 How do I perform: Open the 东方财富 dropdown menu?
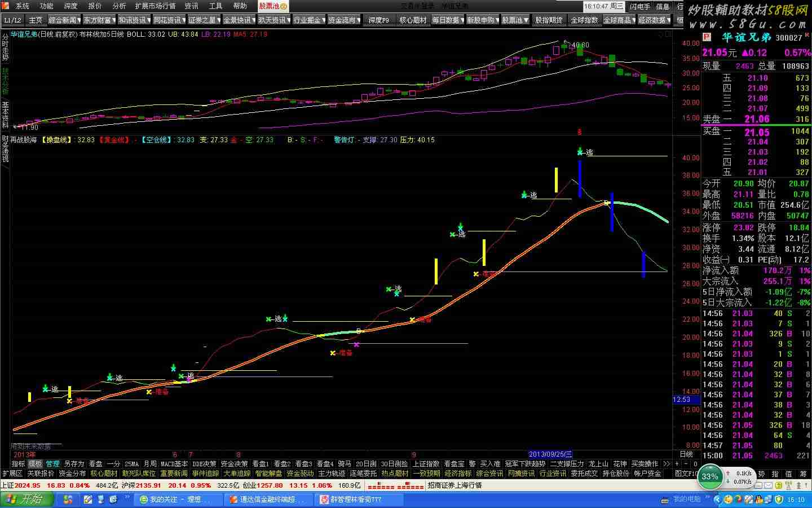[x=100, y=20]
